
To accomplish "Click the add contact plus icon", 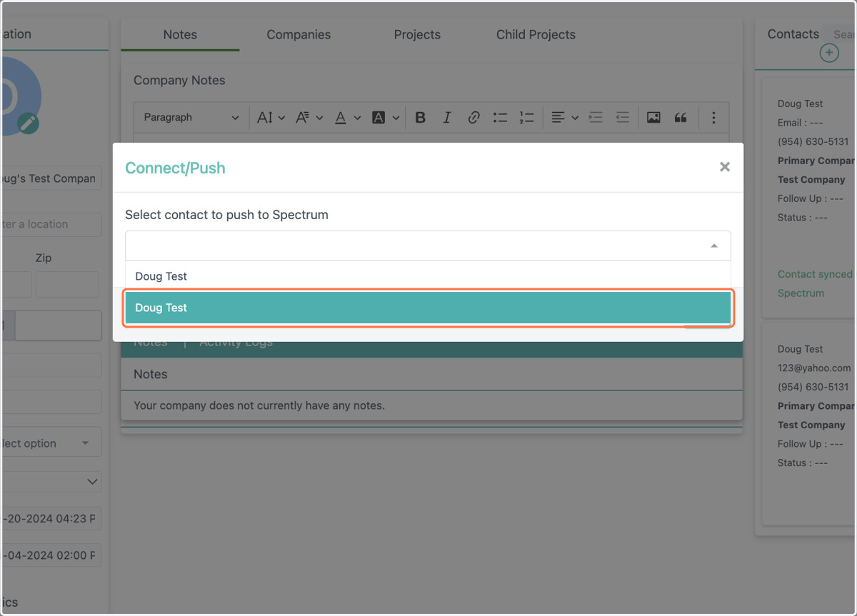I will (828, 53).
